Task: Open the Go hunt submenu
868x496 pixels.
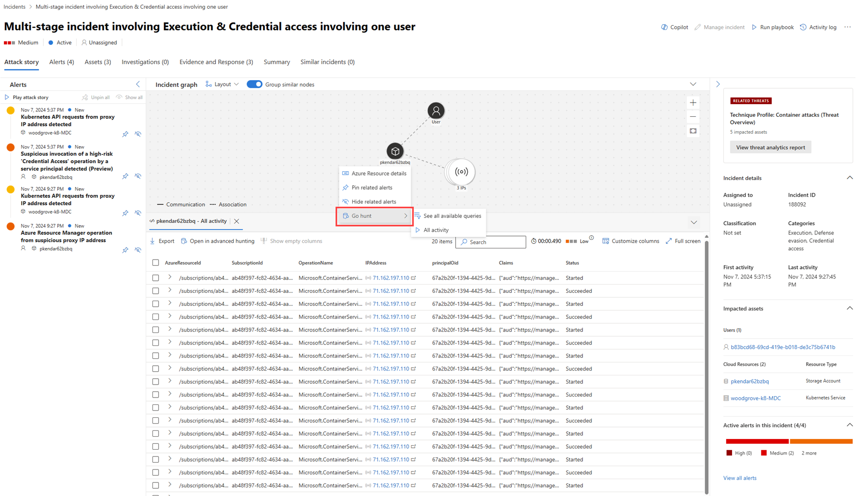Action: tap(375, 216)
